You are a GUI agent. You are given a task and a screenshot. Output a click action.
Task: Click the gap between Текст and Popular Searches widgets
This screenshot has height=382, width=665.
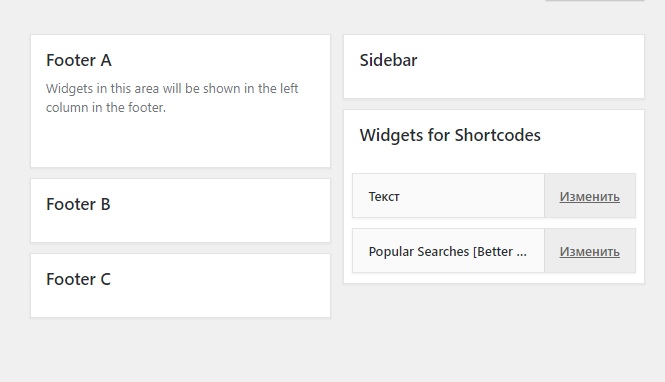(494, 223)
